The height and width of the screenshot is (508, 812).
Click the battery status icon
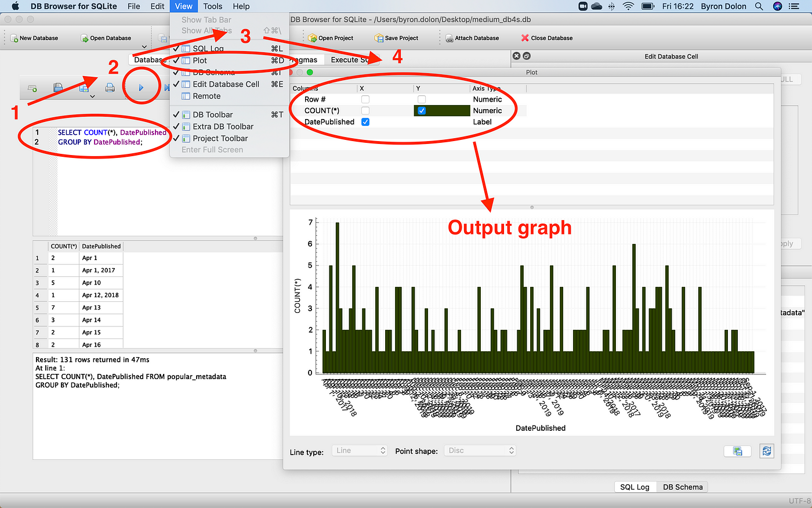(648, 6)
